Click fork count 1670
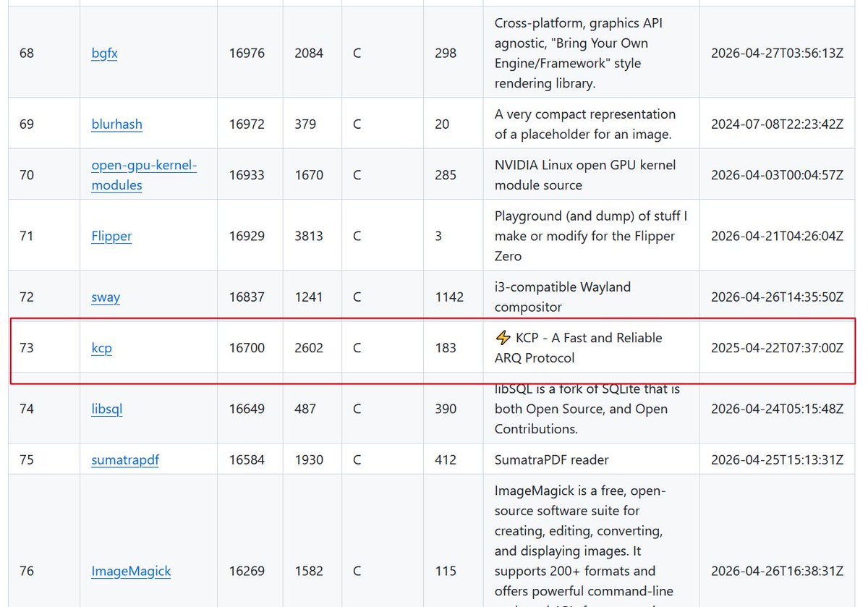The height and width of the screenshot is (607, 868). [x=309, y=175]
